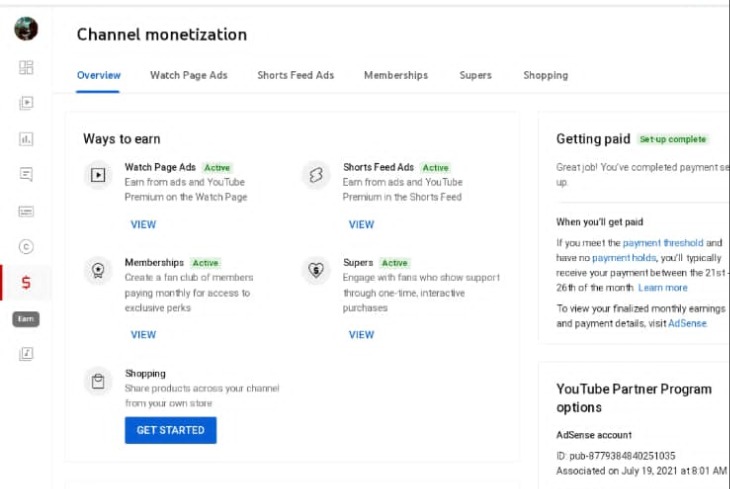The height and width of the screenshot is (489, 730).
Task: Switch to the Memberships tab
Action: (x=396, y=75)
